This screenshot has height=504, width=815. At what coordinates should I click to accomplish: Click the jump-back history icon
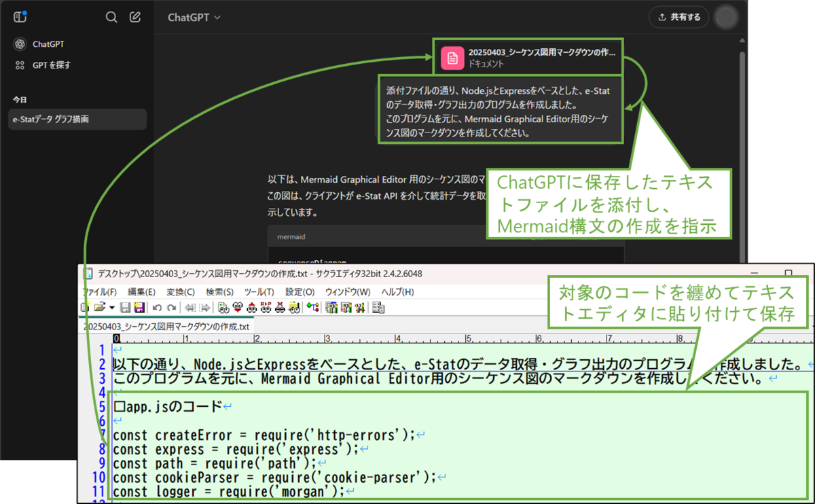(x=191, y=308)
